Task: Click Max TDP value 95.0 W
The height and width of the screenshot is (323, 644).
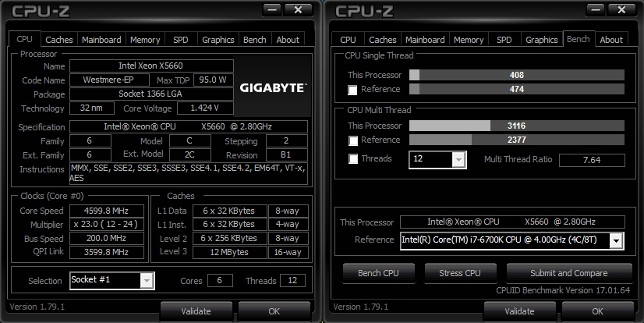Action: point(213,80)
